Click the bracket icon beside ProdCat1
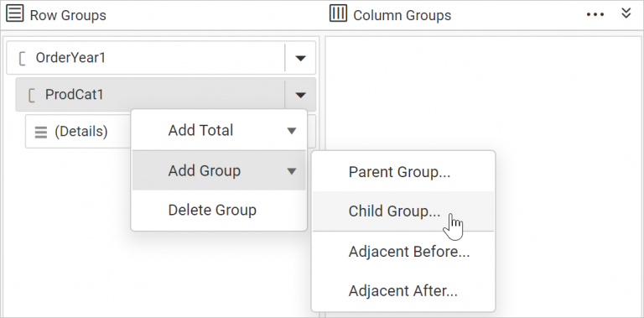 [x=32, y=96]
